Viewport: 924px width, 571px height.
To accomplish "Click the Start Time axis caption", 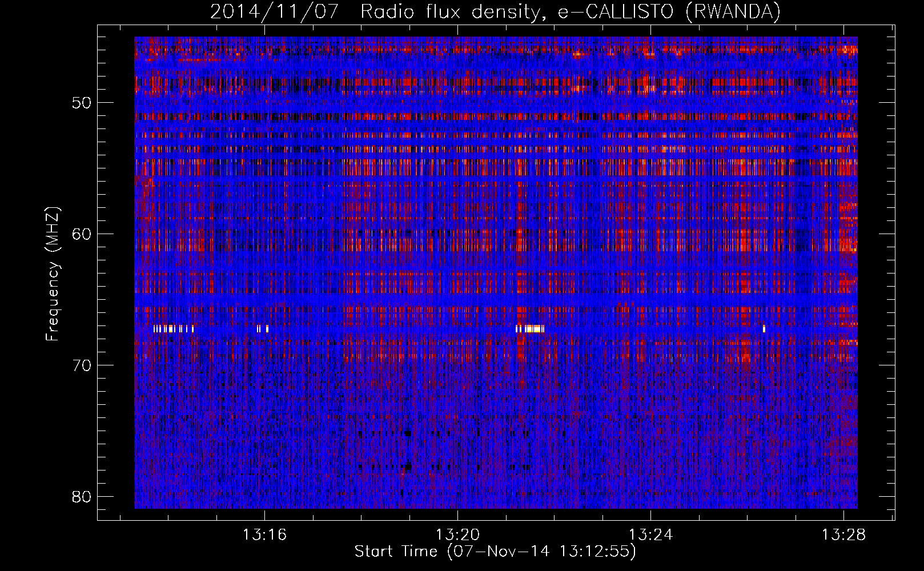I will 495,552.
